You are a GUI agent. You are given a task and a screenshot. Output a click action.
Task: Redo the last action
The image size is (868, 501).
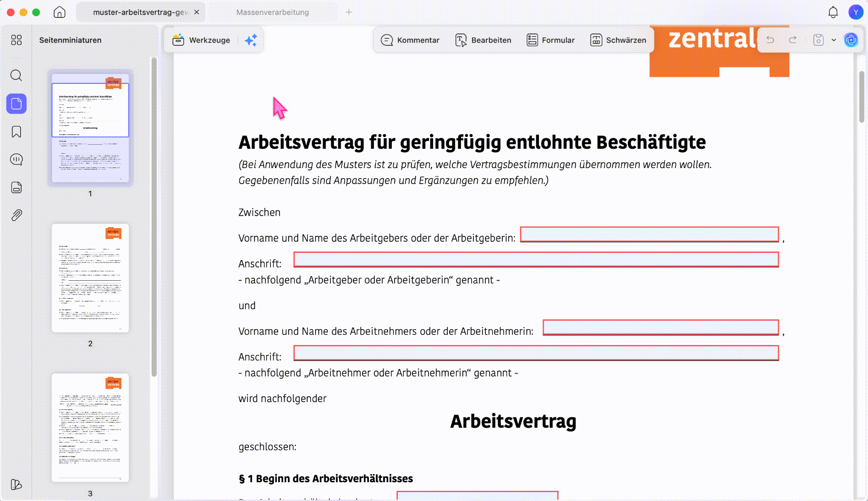(793, 40)
